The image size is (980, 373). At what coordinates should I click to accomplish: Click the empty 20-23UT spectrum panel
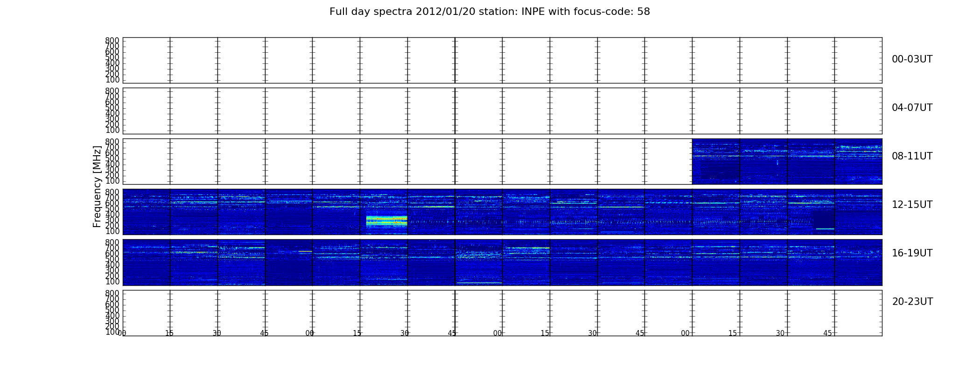(502, 313)
